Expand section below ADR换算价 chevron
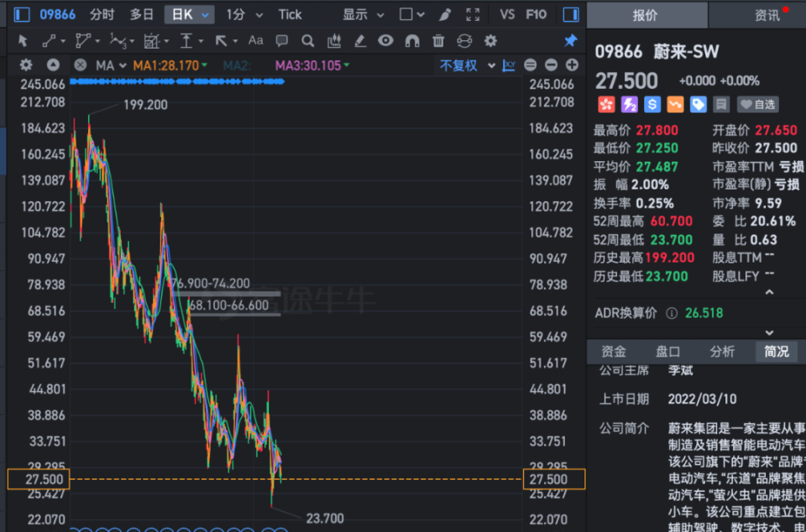 coord(770,333)
